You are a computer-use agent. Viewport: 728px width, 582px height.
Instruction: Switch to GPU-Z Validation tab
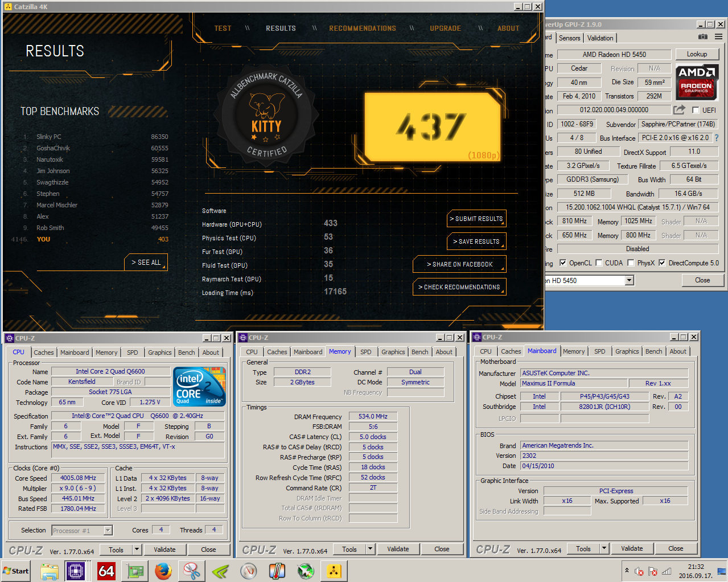coord(601,38)
